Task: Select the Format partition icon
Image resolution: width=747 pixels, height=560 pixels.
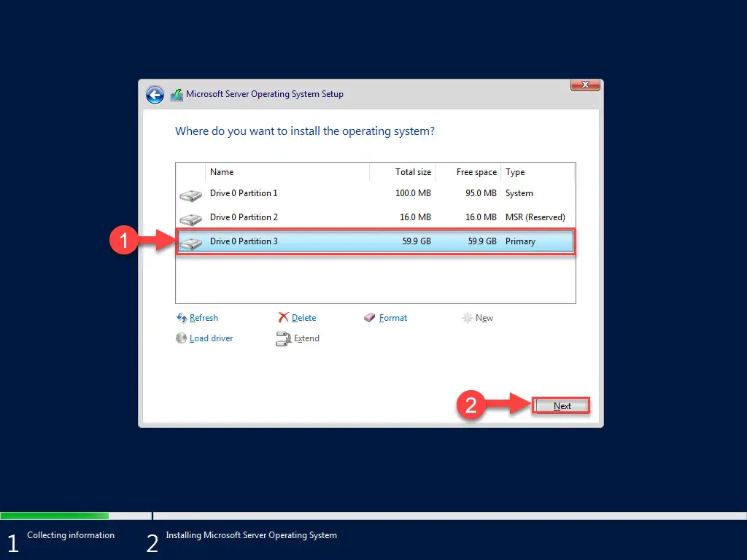Action: [x=369, y=318]
